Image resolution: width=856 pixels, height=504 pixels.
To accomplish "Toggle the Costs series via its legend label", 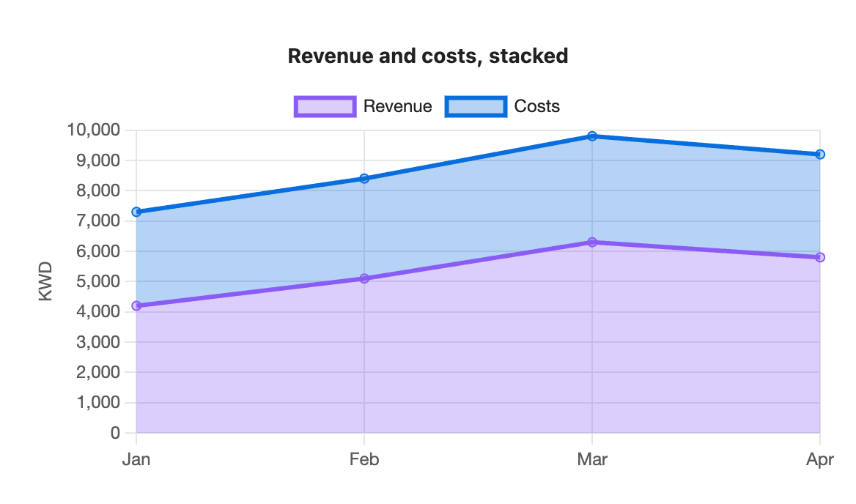I will click(x=536, y=106).
